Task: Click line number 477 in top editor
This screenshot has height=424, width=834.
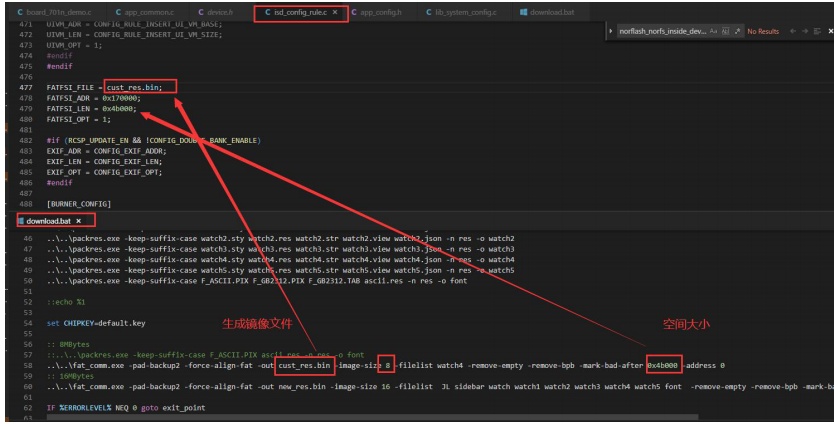Action: tap(26, 87)
